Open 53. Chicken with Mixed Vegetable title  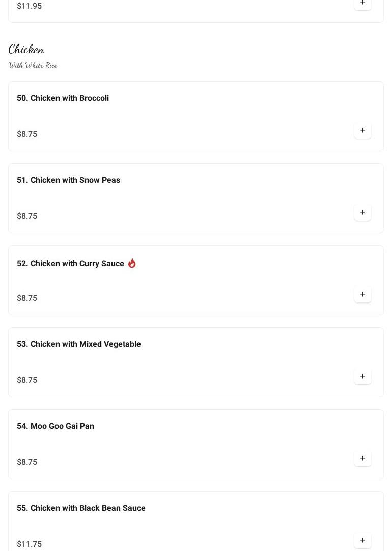pyautogui.click(x=79, y=344)
